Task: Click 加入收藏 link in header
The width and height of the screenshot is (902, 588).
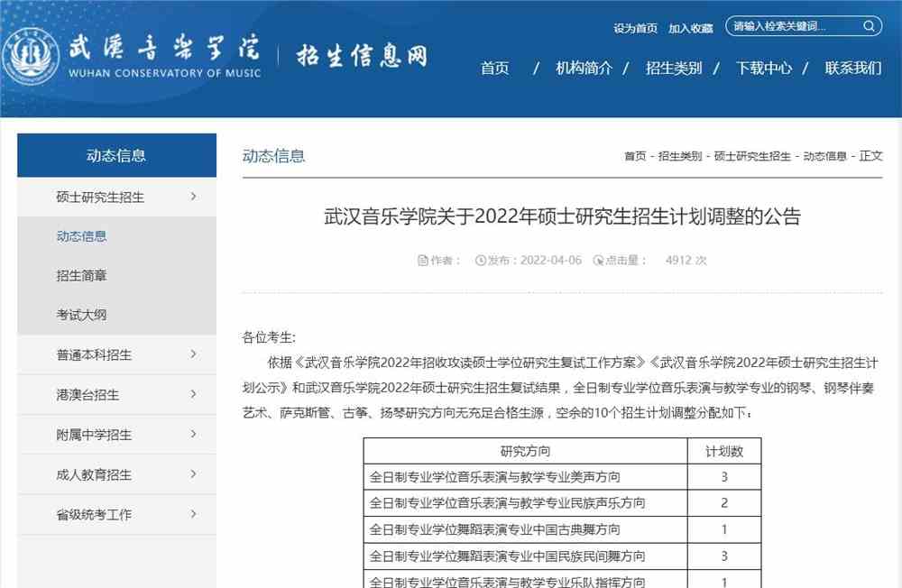Action: tap(690, 28)
